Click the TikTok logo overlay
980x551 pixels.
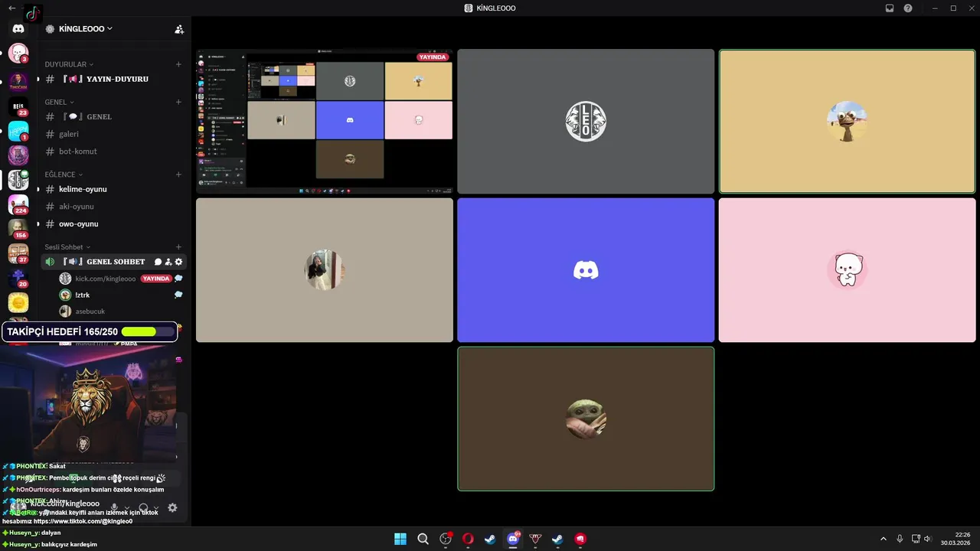coord(32,14)
